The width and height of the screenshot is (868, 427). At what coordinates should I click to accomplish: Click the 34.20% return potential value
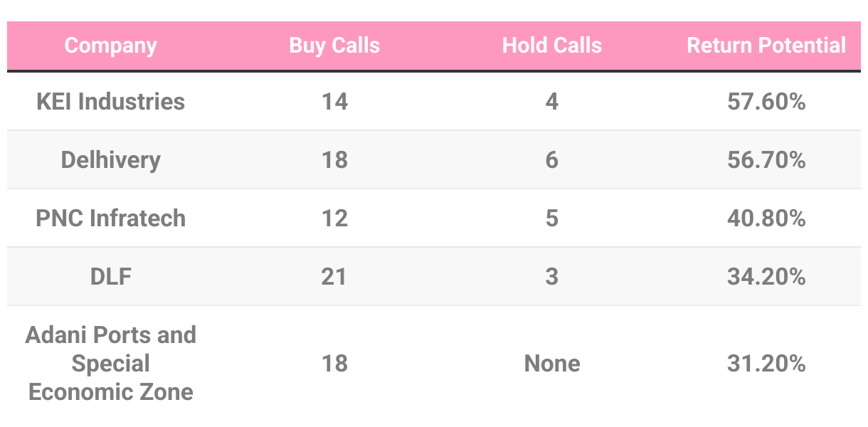point(766,276)
